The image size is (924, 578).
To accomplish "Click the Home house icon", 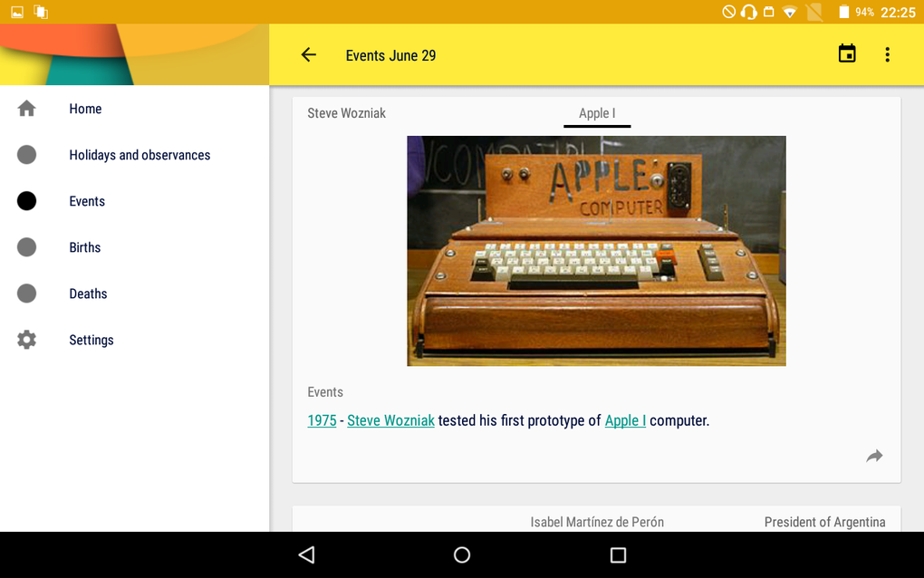I will click(26, 109).
